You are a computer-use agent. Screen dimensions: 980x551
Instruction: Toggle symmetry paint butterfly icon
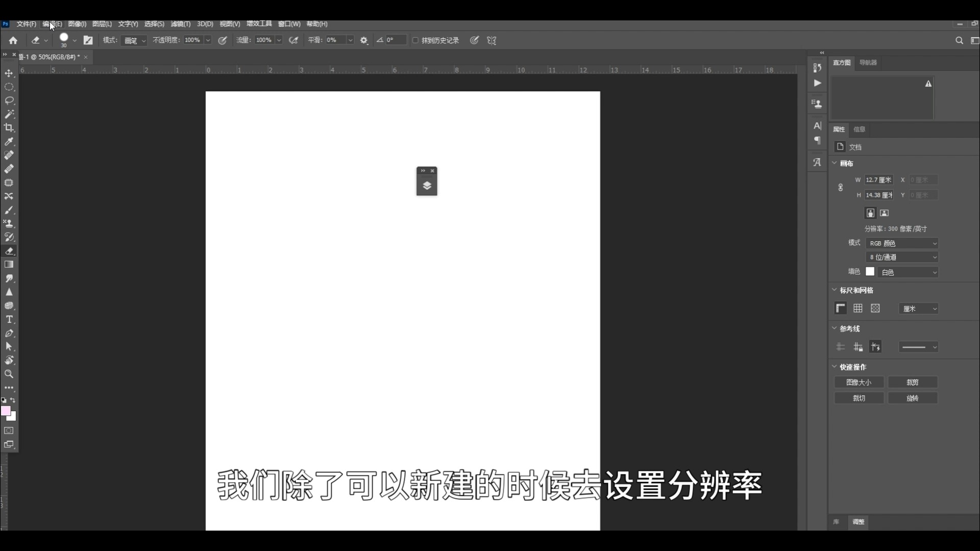(x=492, y=40)
